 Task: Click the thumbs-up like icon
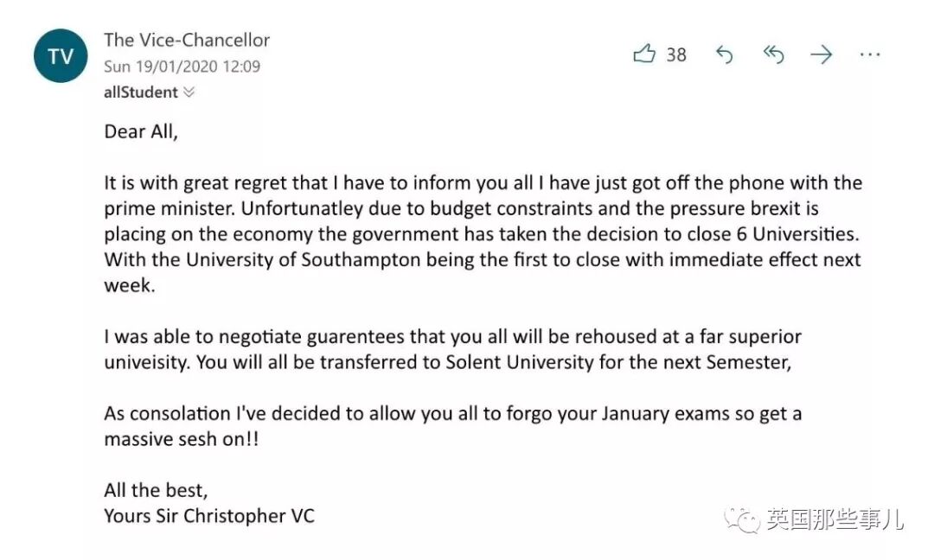point(644,54)
